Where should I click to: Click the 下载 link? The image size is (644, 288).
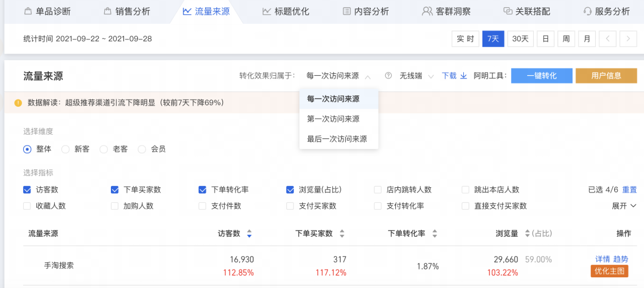449,76
